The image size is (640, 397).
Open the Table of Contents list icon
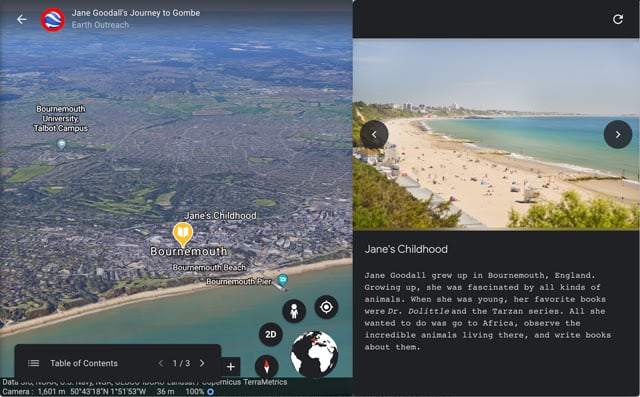click(33, 363)
